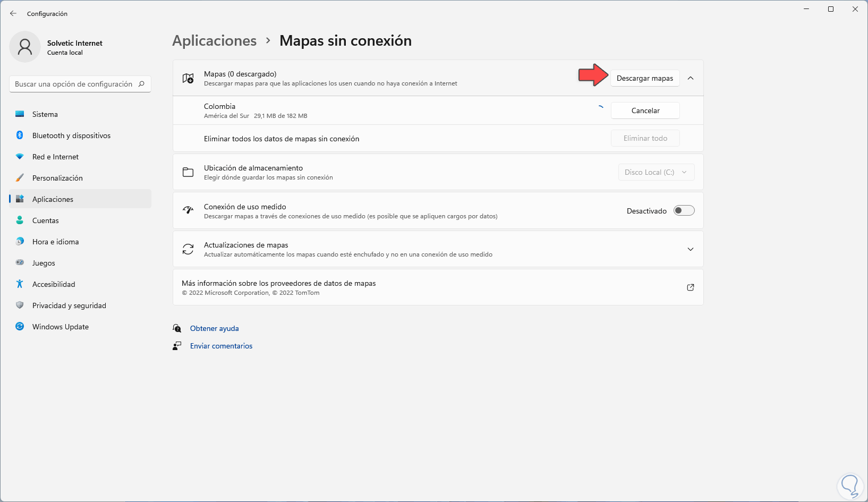The width and height of the screenshot is (868, 502).
Task: Click the Obtener ayuda link
Action: pyautogui.click(x=214, y=328)
